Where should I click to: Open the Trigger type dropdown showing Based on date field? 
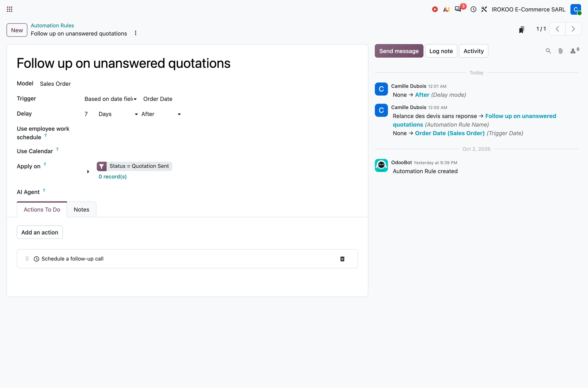[111, 99]
